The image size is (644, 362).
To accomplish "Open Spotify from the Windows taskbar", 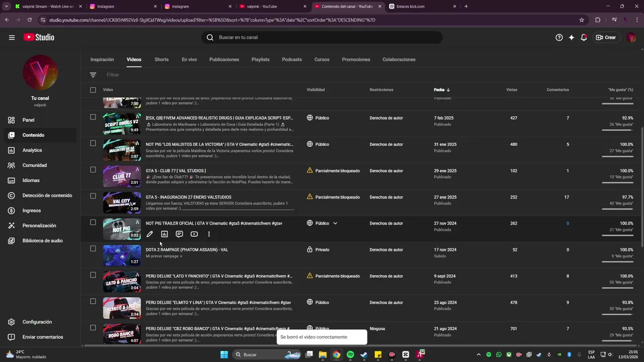I will click(x=350, y=354).
